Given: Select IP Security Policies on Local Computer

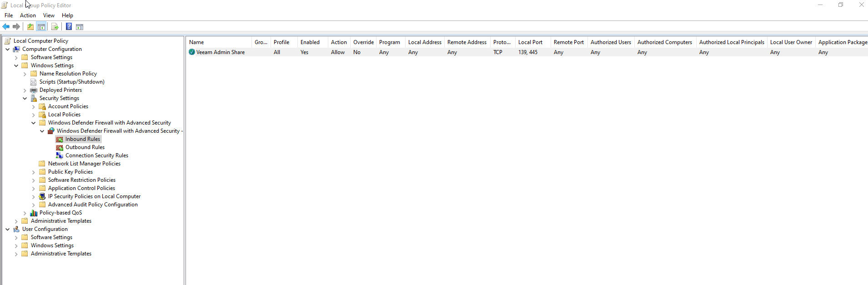Looking at the screenshot, I should click(94, 196).
